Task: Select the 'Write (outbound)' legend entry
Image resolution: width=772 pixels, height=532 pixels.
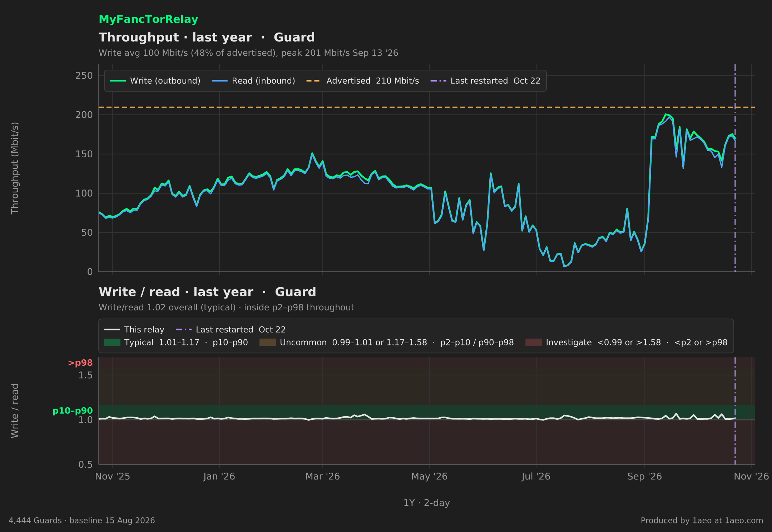Action: click(x=155, y=81)
